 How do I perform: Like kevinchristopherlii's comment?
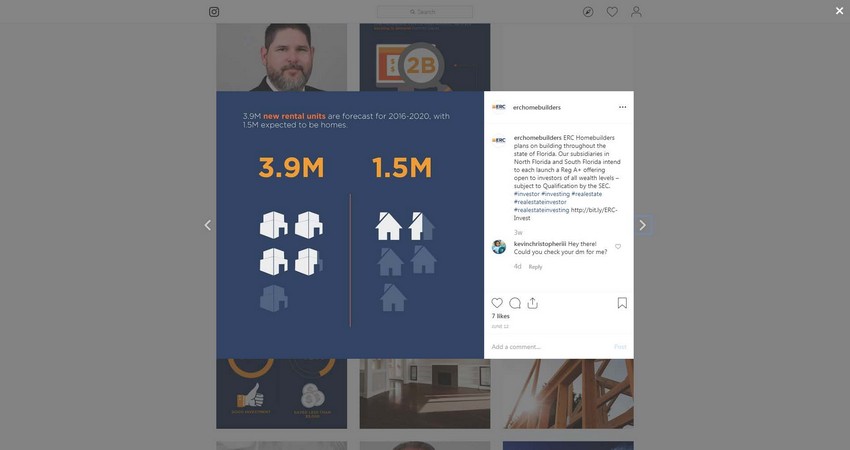618,246
